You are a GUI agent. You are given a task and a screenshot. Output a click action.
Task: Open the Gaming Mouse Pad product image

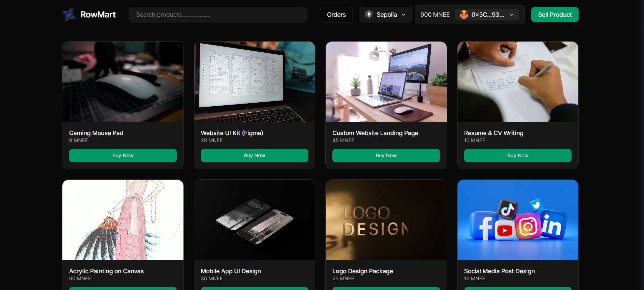(123, 82)
